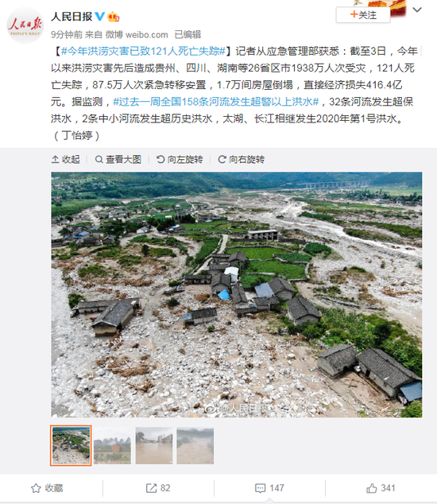Select the second thumbnail with red building
This screenshot has height=504, width=437.
[x=113, y=445]
